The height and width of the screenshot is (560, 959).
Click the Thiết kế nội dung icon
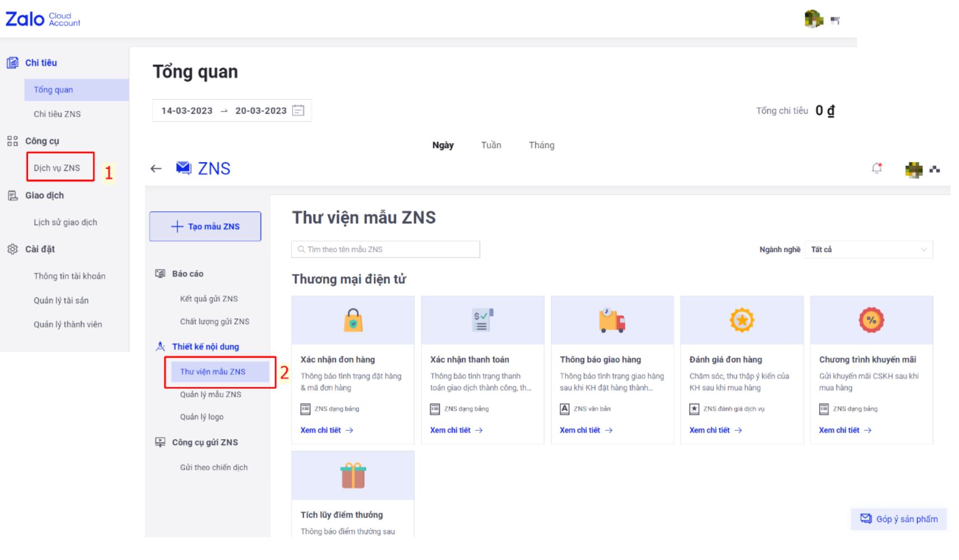pyautogui.click(x=160, y=347)
